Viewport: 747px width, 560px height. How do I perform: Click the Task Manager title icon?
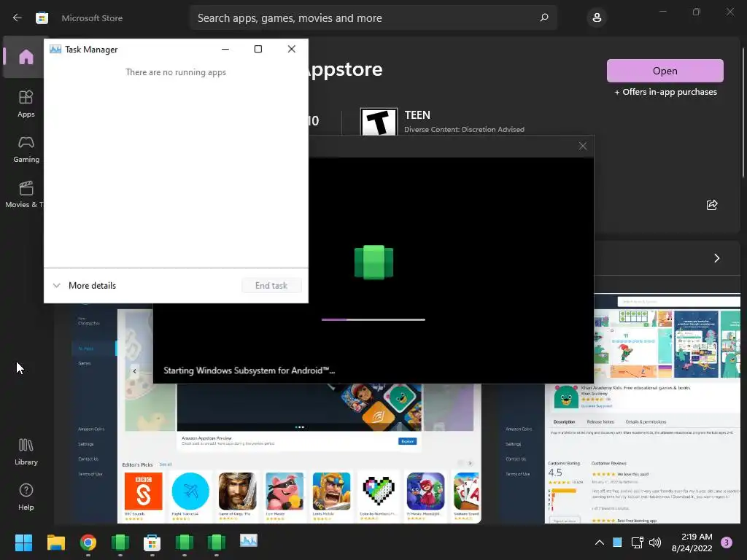(55, 50)
